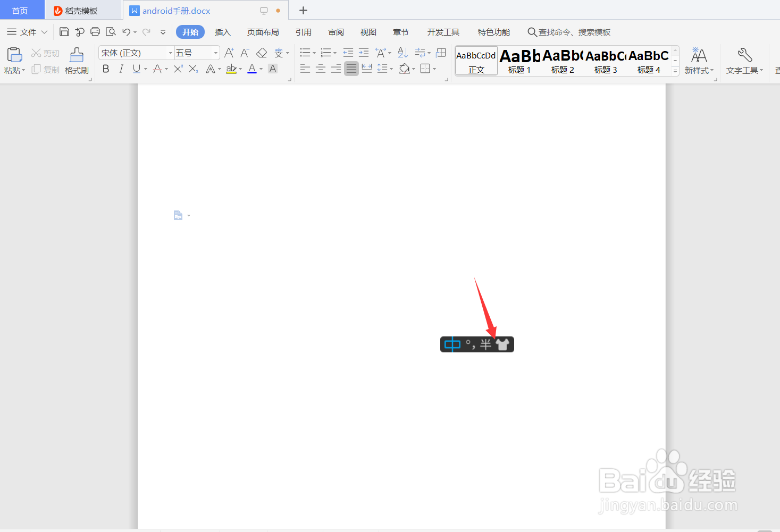Image resolution: width=780 pixels, height=532 pixels.
Task: Open paragraph shading paint bucket
Action: [x=405, y=69]
